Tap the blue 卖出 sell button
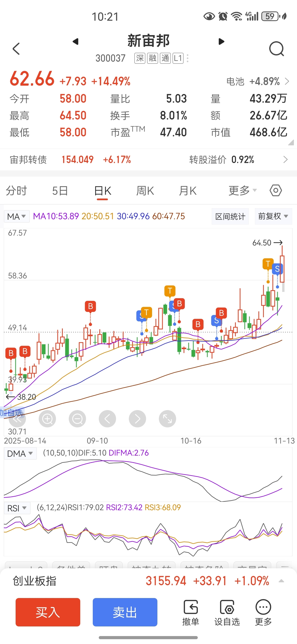This screenshot has width=297, height=644. (x=125, y=612)
